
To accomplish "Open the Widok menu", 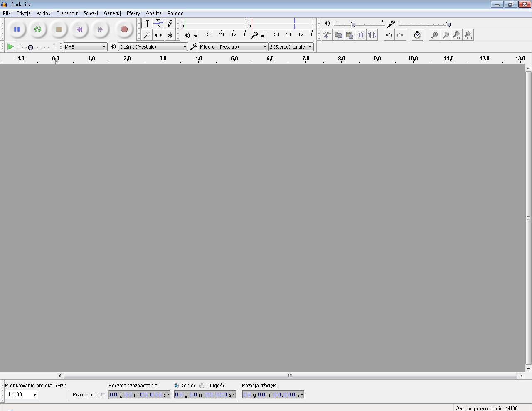I will [x=43, y=13].
